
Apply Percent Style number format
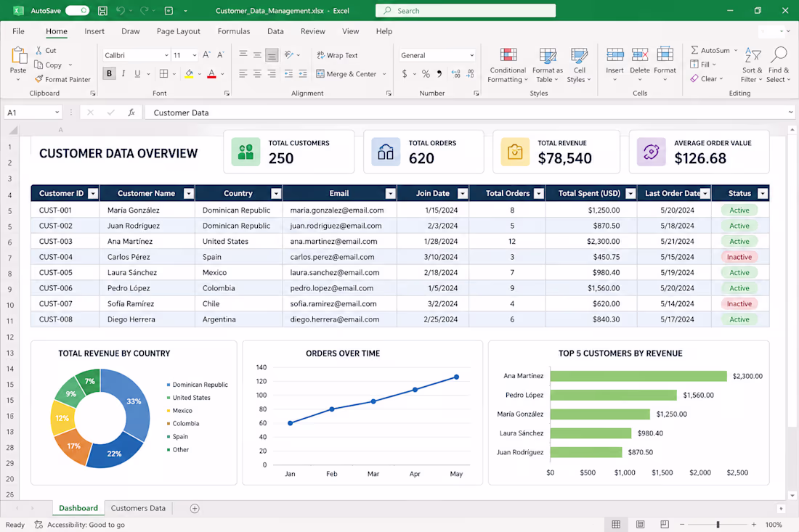click(x=426, y=74)
